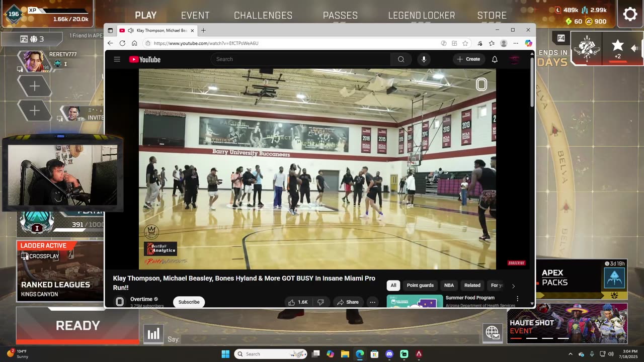Open the friends list F2 button
Viewport: 644px width, 362px height.
[x=32, y=39]
